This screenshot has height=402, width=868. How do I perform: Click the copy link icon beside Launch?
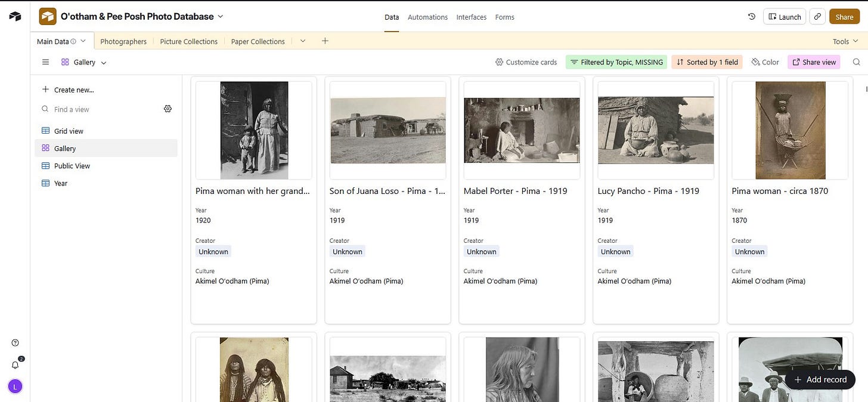[817, 17]
